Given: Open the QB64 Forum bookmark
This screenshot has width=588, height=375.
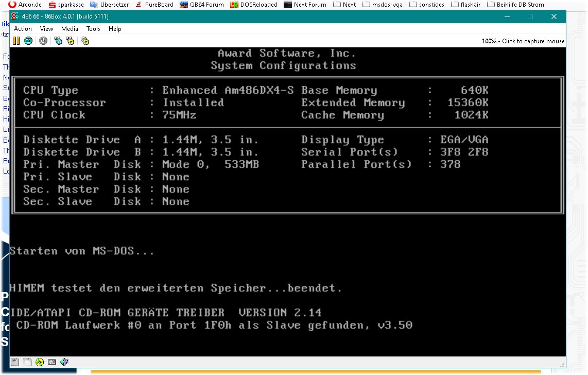Looking at the screenshot, I should pyautogui.click(x=202, y=5).
